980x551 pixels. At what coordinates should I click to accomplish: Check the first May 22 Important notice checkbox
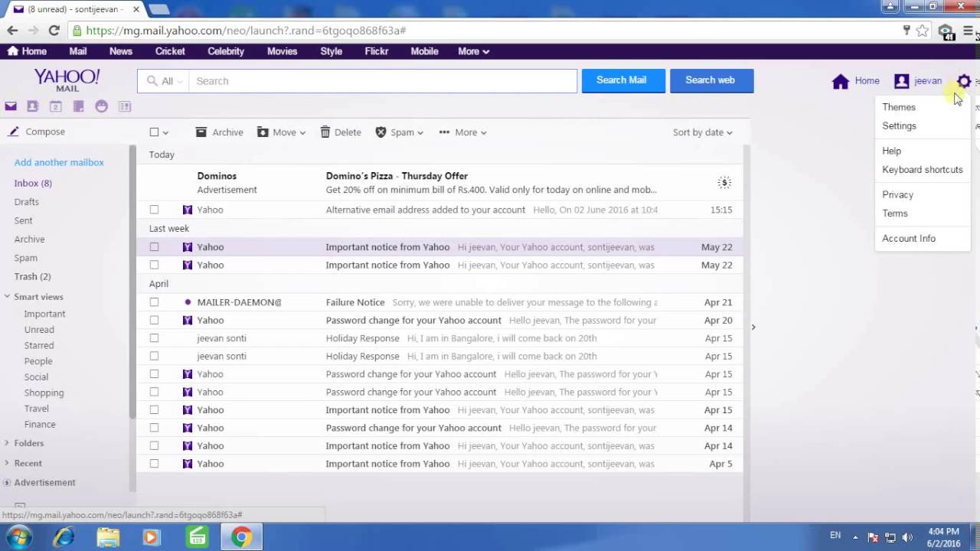tap(154, 247)
